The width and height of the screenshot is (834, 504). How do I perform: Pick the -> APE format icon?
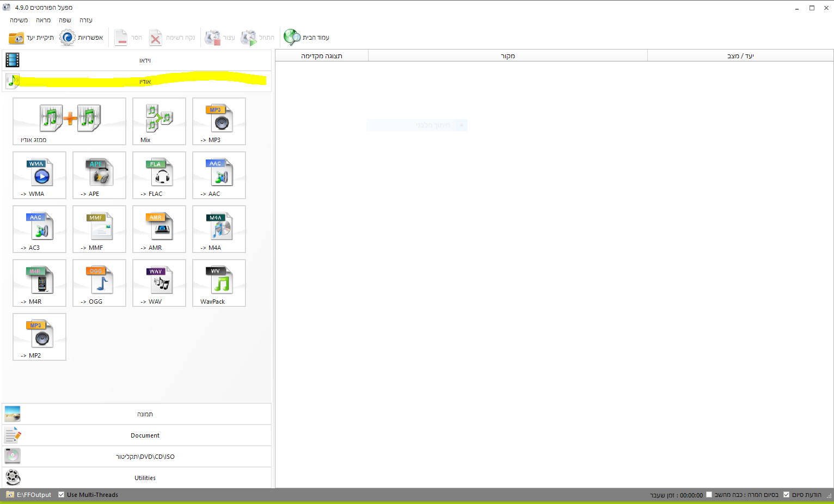99,175
